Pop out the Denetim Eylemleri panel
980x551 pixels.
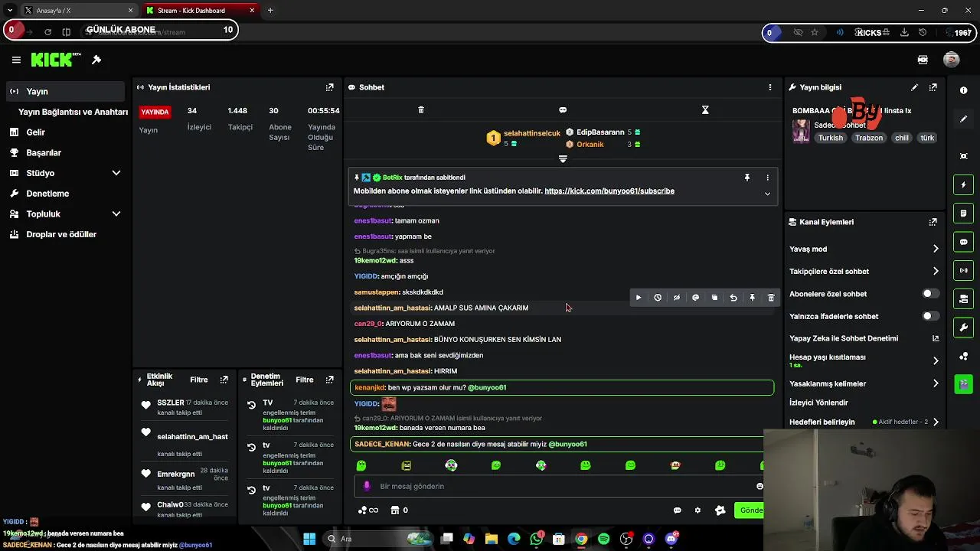click(x=330, y=380)
